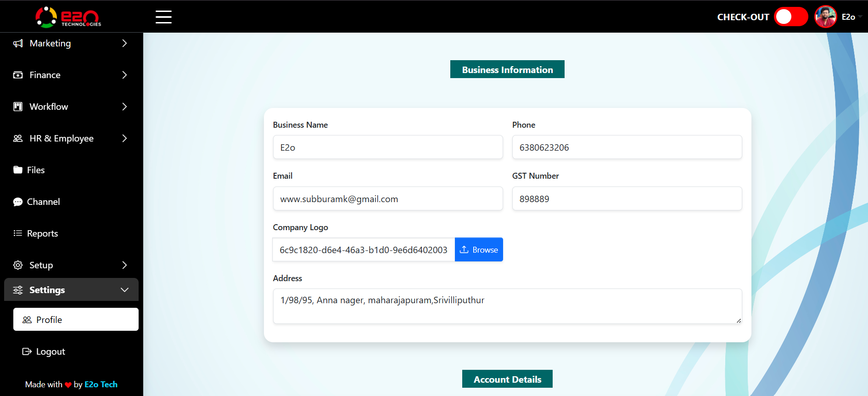Click the Business Name input field
The width and height of the screenshot is (868, 396).
(388, 147)
